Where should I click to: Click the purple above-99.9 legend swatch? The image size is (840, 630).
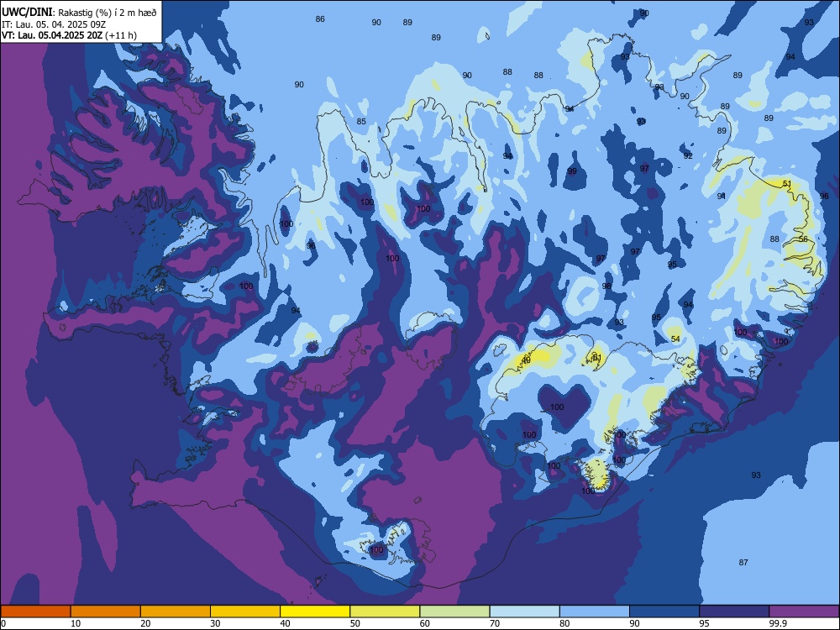coord(804,612)
